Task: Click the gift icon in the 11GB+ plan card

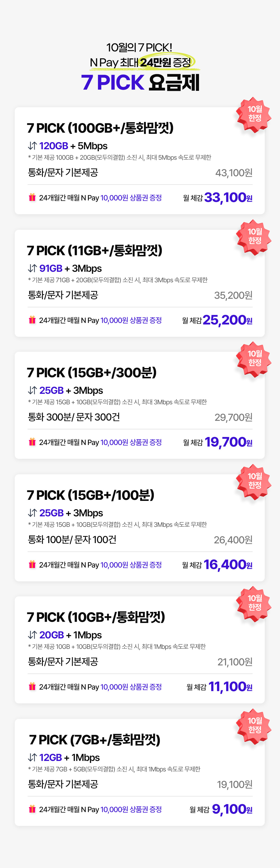Action: (x=32, y=320)
